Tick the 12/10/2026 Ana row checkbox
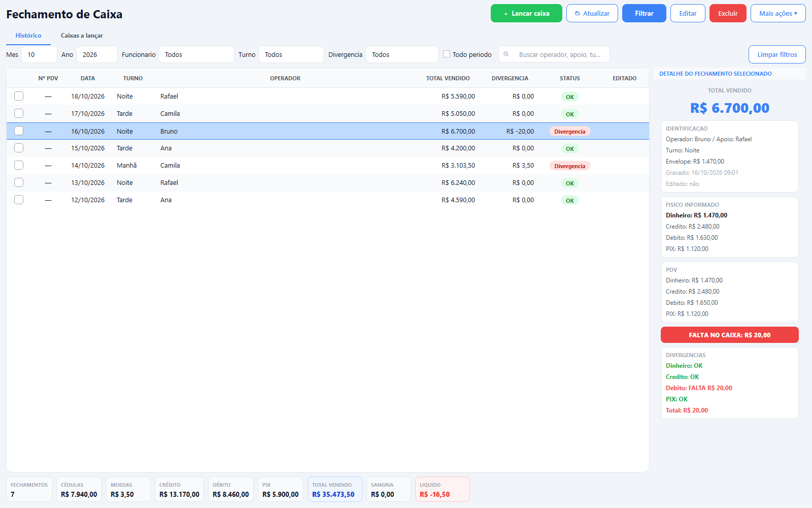 click(x=19, y=200)
